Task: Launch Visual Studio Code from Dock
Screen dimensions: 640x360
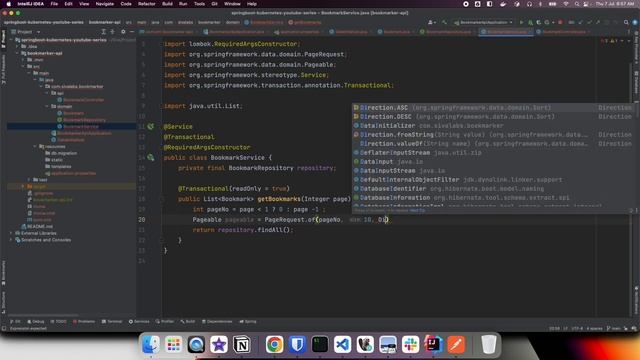Action: pyautogui.click(x=342, y=344)
